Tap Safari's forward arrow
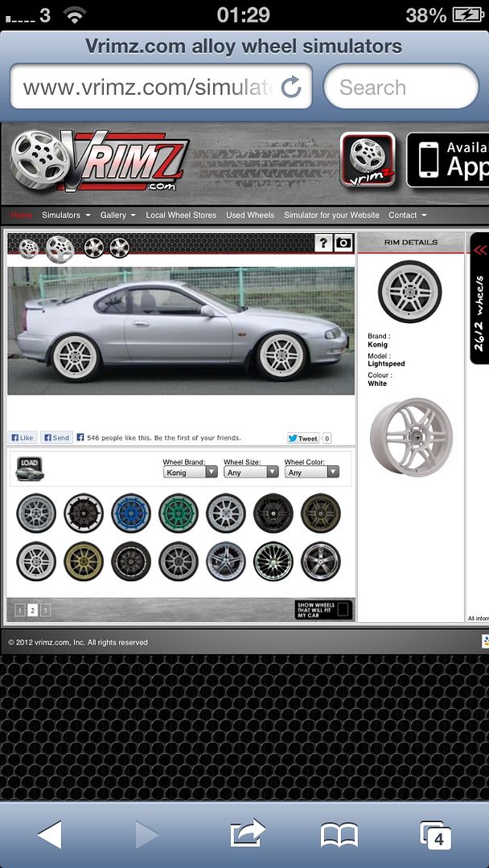489x868 pixels. 146,834
